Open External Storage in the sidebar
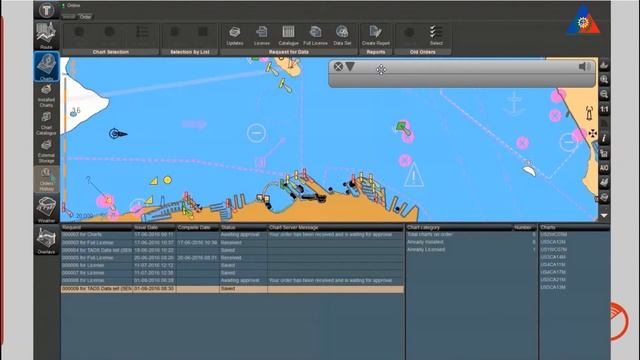 point(46,151)
